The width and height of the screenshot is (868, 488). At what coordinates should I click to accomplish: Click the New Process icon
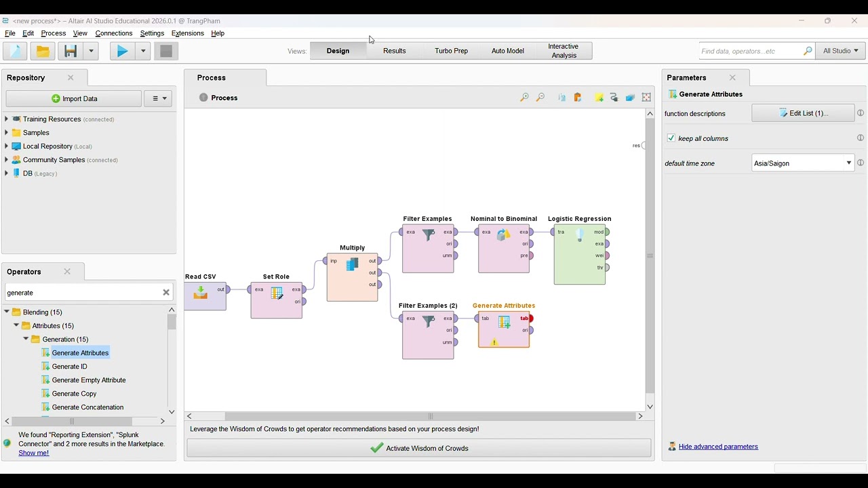pos(15,52)
